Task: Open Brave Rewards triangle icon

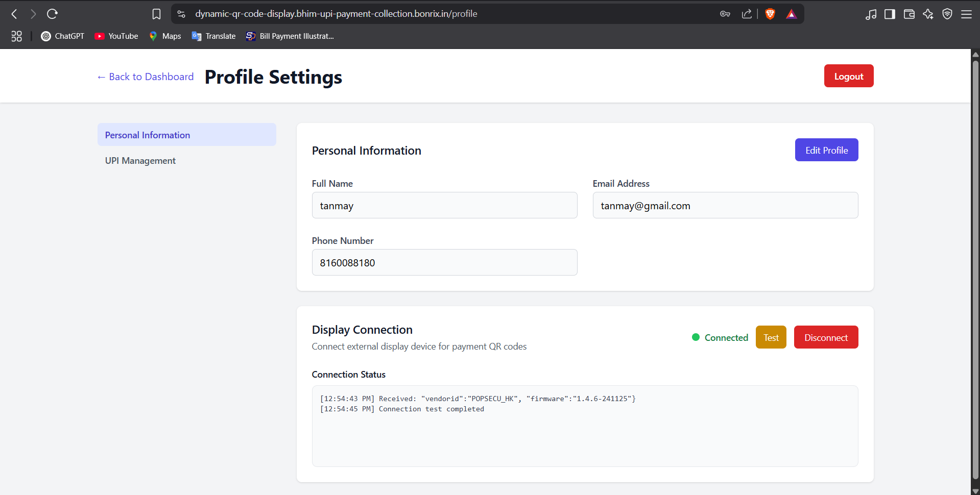Action: 791,14
